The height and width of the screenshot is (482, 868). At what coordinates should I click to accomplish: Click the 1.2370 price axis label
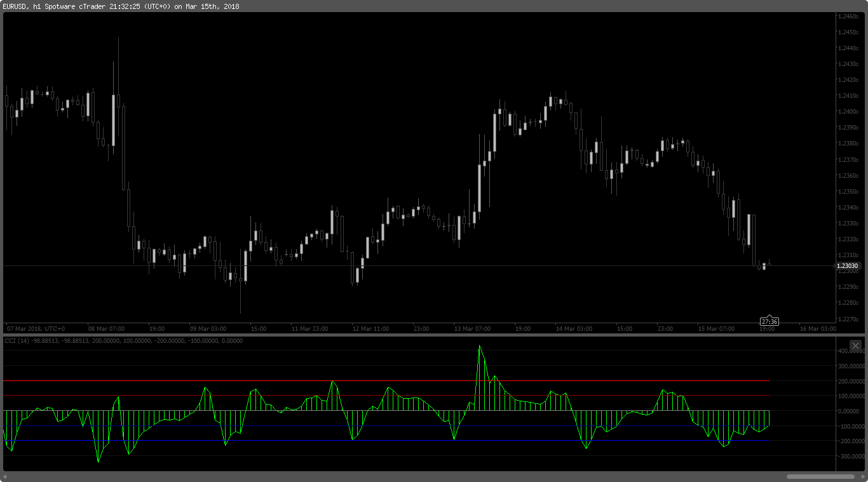(848, 159)
